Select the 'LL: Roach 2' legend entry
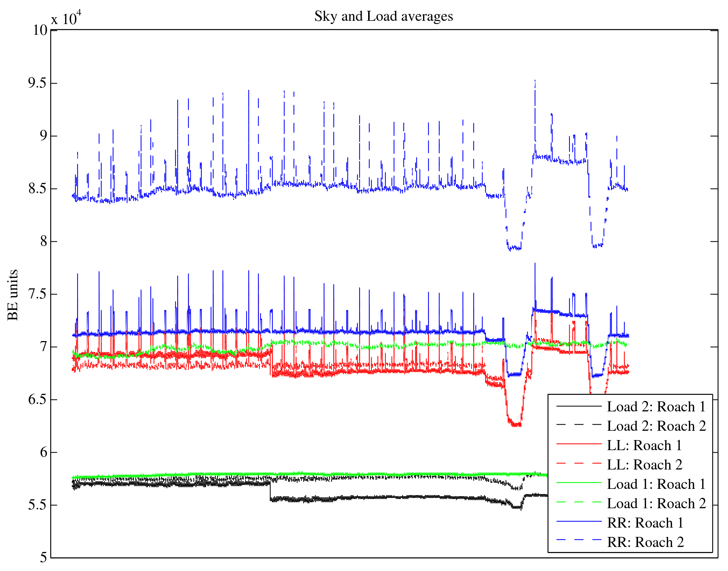This screenshot has width=728, height=571. pyautogui.click(x=644, y=465)
